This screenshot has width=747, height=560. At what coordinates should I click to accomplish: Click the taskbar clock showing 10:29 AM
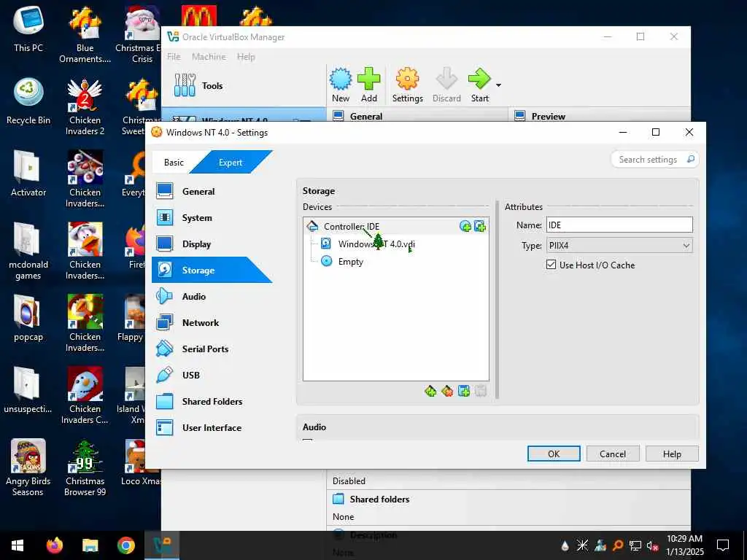(684, 545)
